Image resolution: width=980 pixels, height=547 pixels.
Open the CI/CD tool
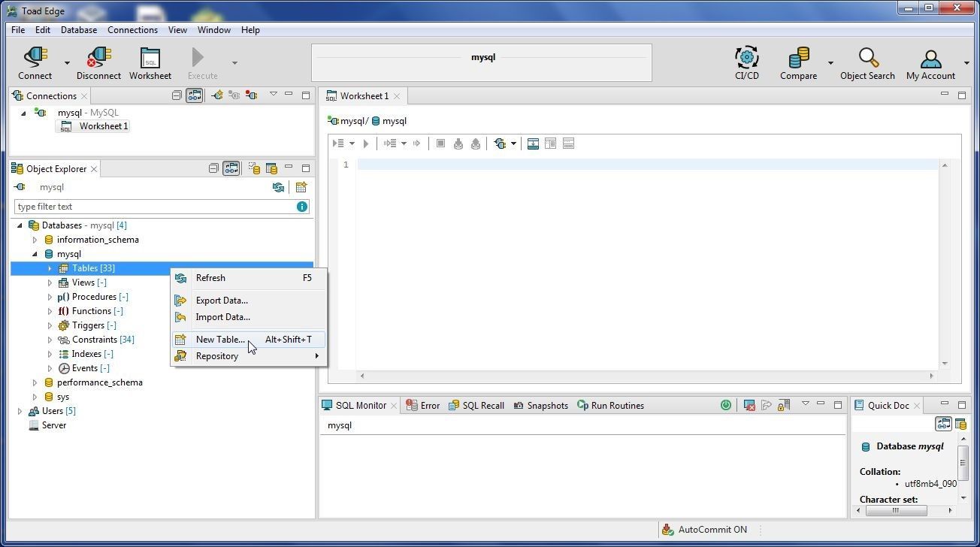point(746,64)
